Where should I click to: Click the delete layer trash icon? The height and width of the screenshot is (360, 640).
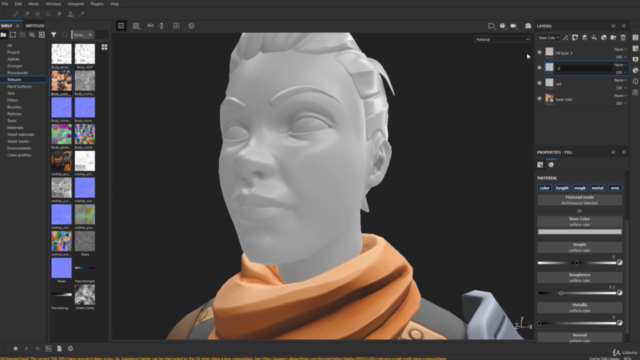pyautogui.click(x=623, y=38)
